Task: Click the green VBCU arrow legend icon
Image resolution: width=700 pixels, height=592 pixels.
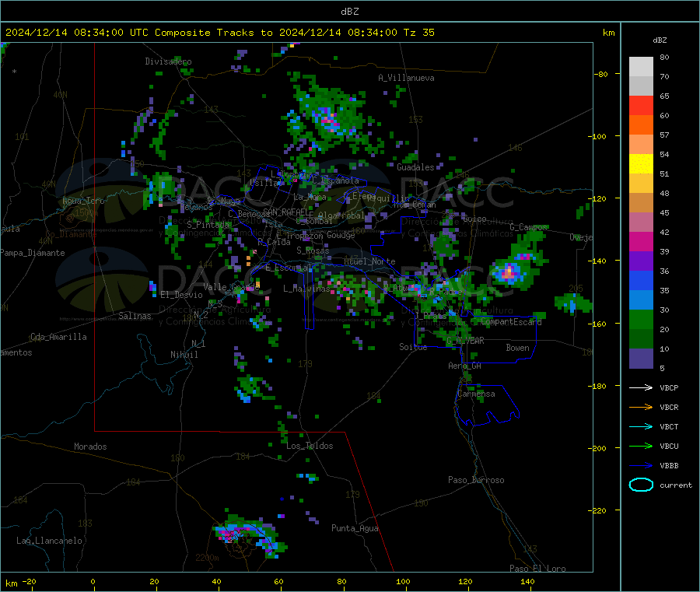Action: (641, 446)
